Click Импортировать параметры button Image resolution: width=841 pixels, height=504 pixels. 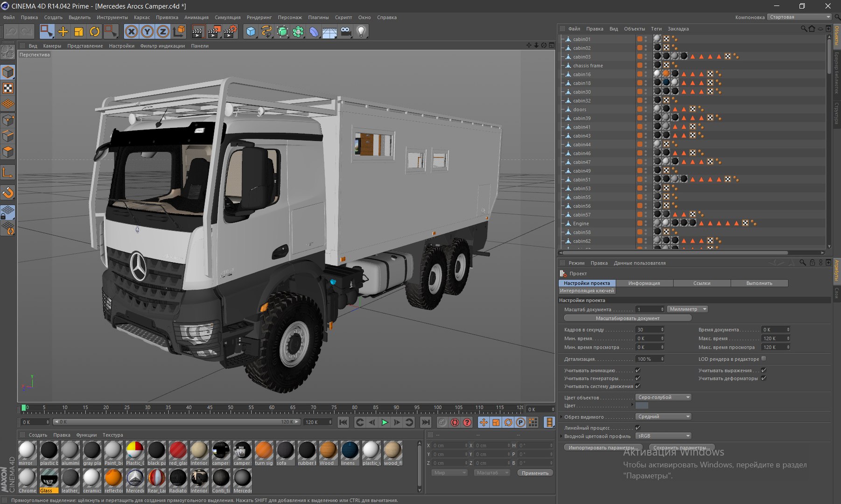603,448
